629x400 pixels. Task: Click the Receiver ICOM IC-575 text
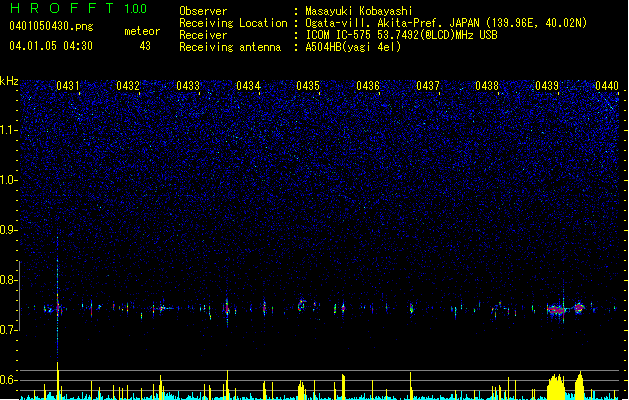point(401,35)
